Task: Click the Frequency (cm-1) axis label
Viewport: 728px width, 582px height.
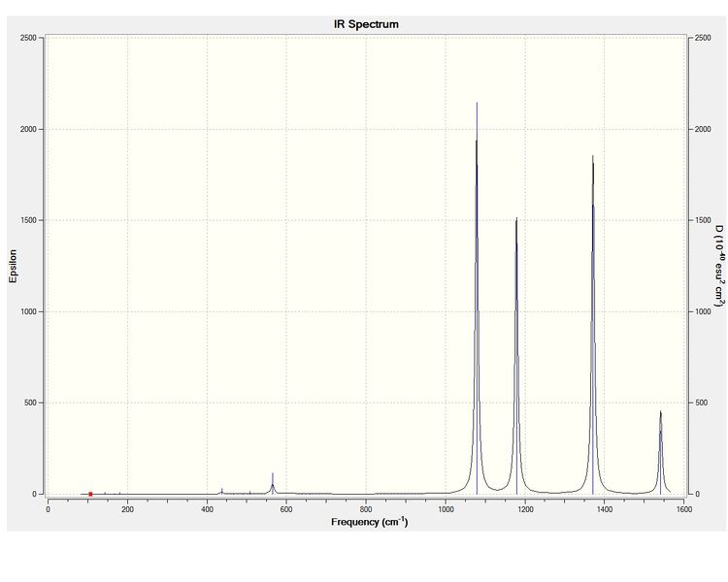Action: click(x=370, y=522)
